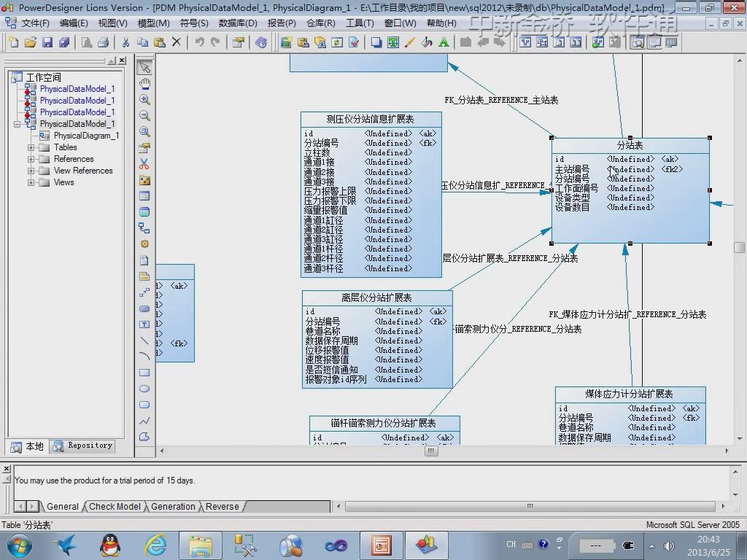Switch to the Reverse output tab

pyautogui.click(x=222, y=507)
